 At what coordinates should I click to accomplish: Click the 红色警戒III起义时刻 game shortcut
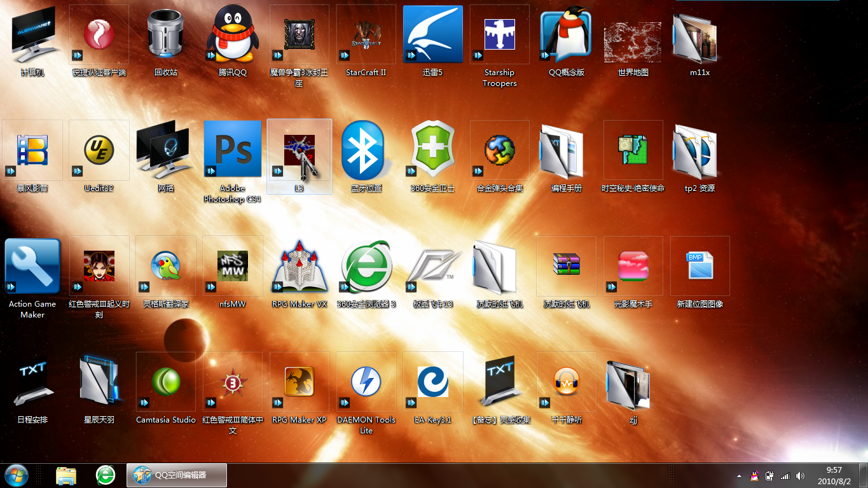[99, 266]
